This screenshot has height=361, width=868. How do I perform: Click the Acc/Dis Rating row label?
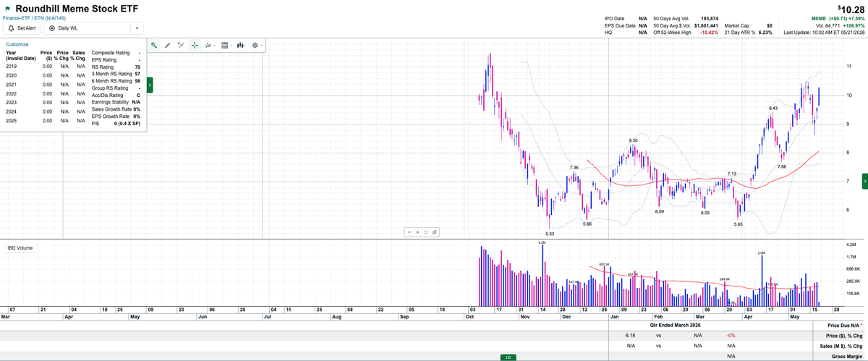[x=108, y=95]
